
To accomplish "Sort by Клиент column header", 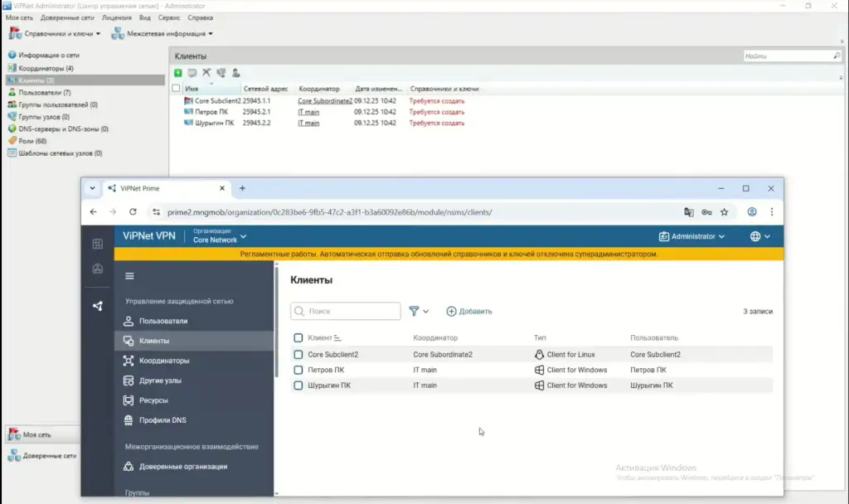I will tap(324, 338).
